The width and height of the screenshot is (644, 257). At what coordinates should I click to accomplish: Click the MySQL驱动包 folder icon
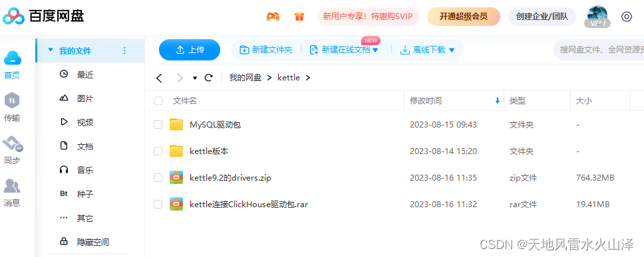pyautogui.click(x=176, y=125)
